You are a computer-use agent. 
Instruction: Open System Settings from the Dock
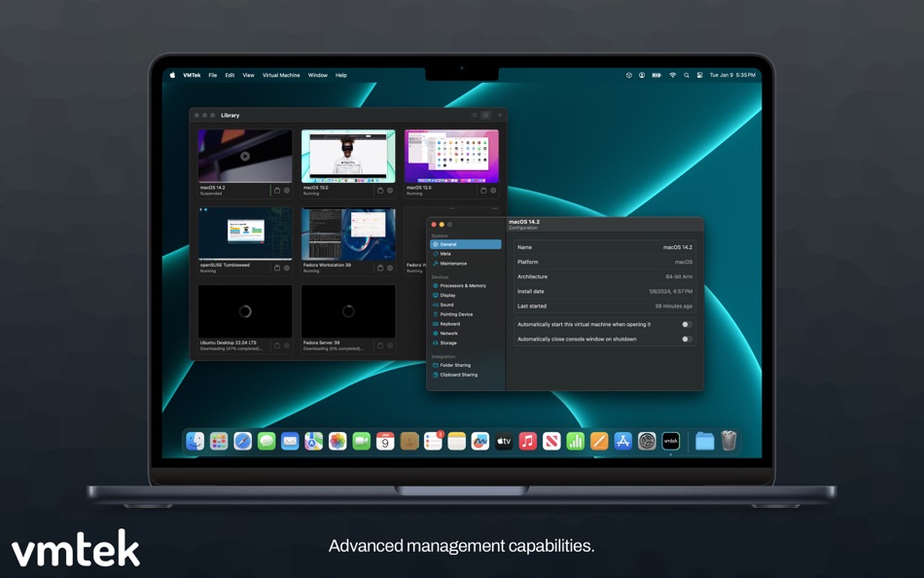pyautogui.click(x=647, y=441)
